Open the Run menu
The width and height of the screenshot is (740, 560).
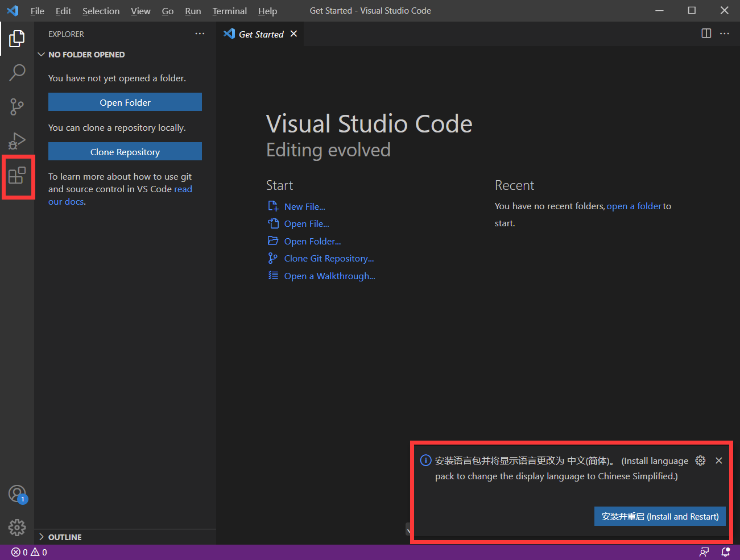tap(193, 11)
